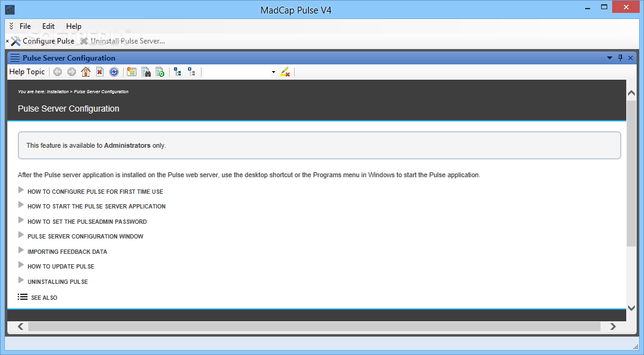Open the Edit menu
Viewport: 644px width, 355px height.
click(x=48, y=26)
